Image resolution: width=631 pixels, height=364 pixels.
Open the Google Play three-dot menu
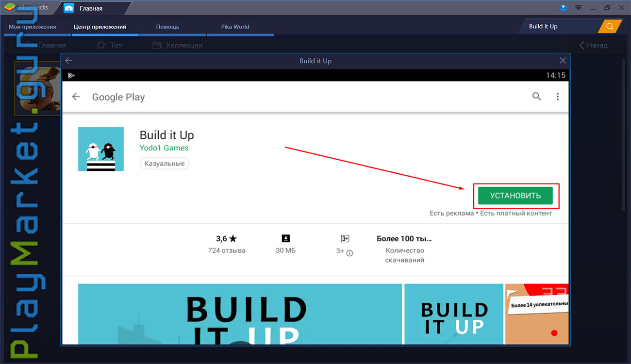558,97
